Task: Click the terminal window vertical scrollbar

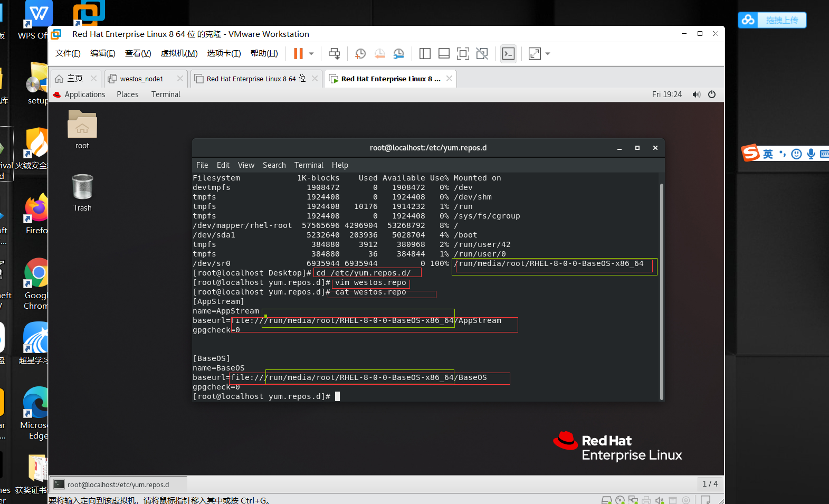Action: coord(662,291)
